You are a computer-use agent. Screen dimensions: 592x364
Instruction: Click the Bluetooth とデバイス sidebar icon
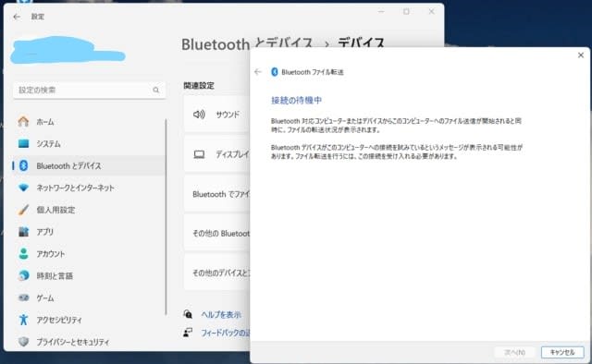pos(23,165)
